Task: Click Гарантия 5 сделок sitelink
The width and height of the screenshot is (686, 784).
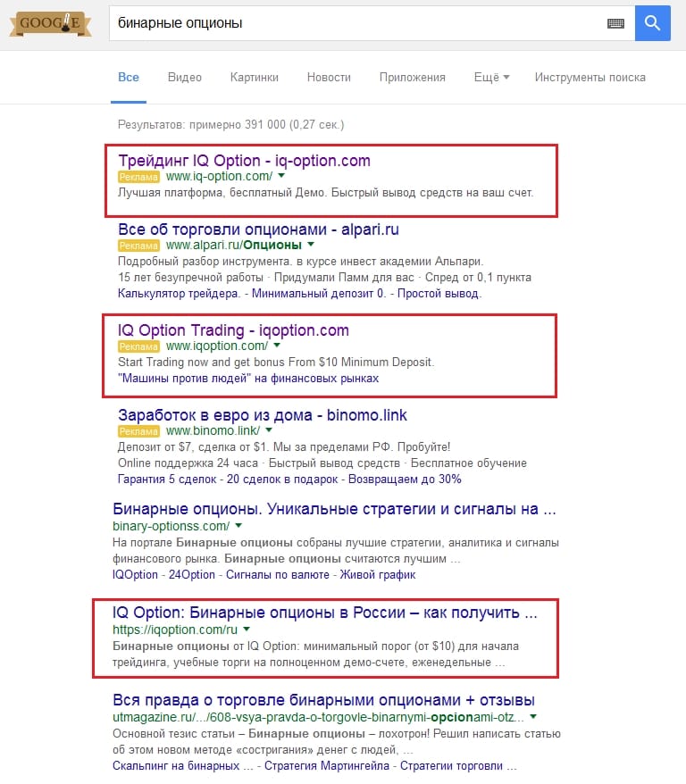Action: pyautogui.click(x=167, y=479)
